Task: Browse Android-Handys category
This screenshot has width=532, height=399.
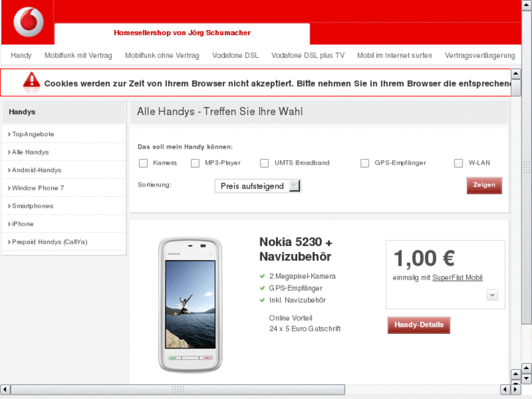Action: (37, 170)
